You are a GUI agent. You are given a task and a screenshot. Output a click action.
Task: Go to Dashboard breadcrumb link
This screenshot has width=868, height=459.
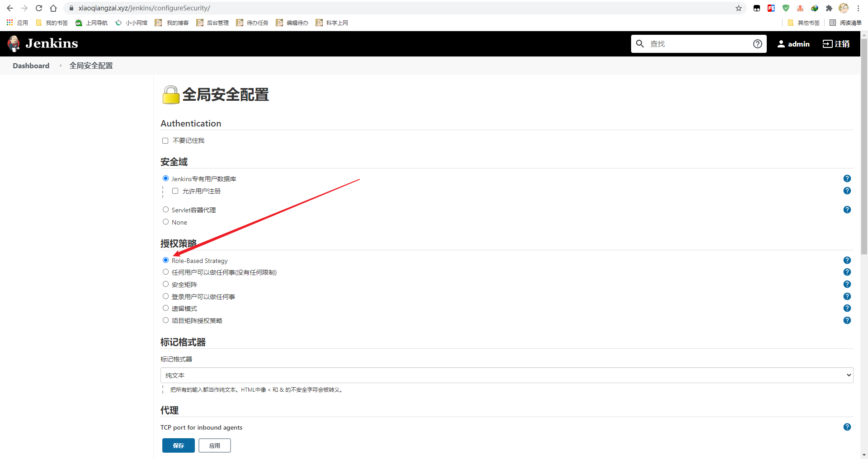31,66
